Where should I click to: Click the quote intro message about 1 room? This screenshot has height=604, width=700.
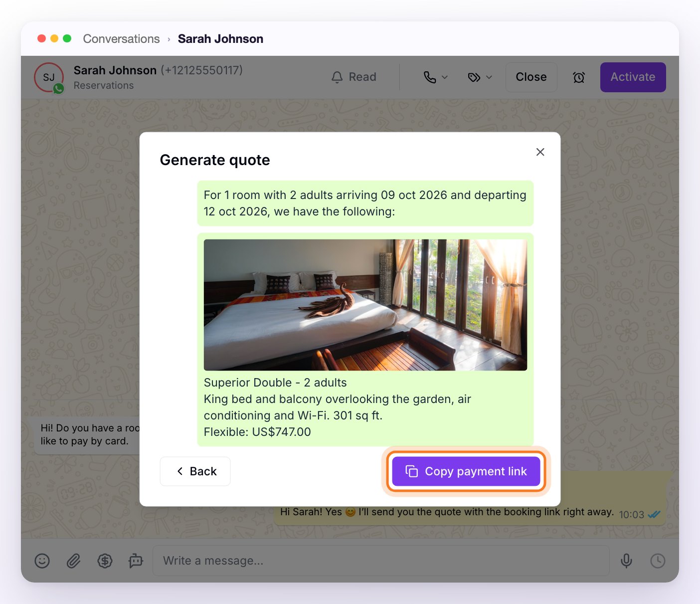click(365, 203)
